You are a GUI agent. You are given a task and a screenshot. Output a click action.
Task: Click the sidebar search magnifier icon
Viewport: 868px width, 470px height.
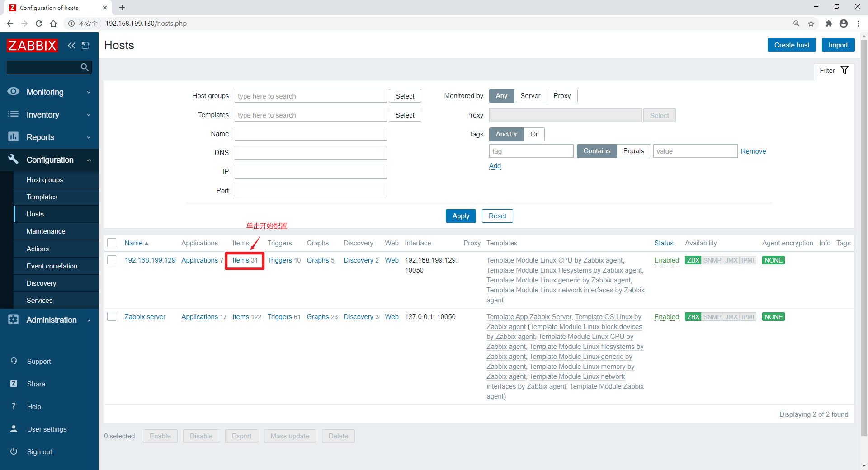point(85,67)
